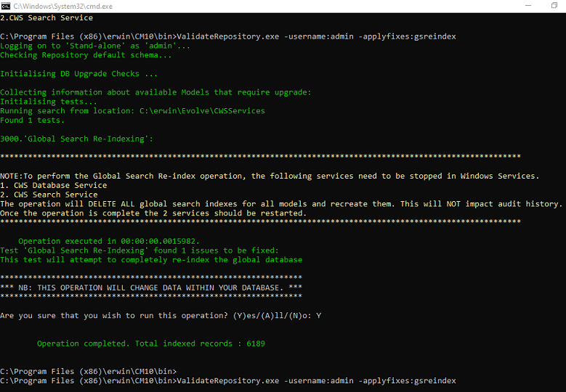Click the "Are you sure" confirmation prompt line
Screen dimensions: 566x392
coord(160,316)
